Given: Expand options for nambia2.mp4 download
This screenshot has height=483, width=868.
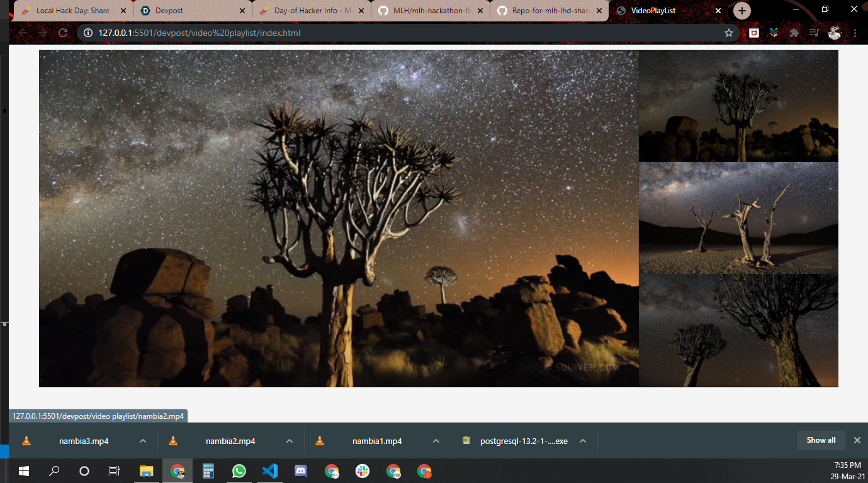Looking at the screenshot, I should pos(290,441).
